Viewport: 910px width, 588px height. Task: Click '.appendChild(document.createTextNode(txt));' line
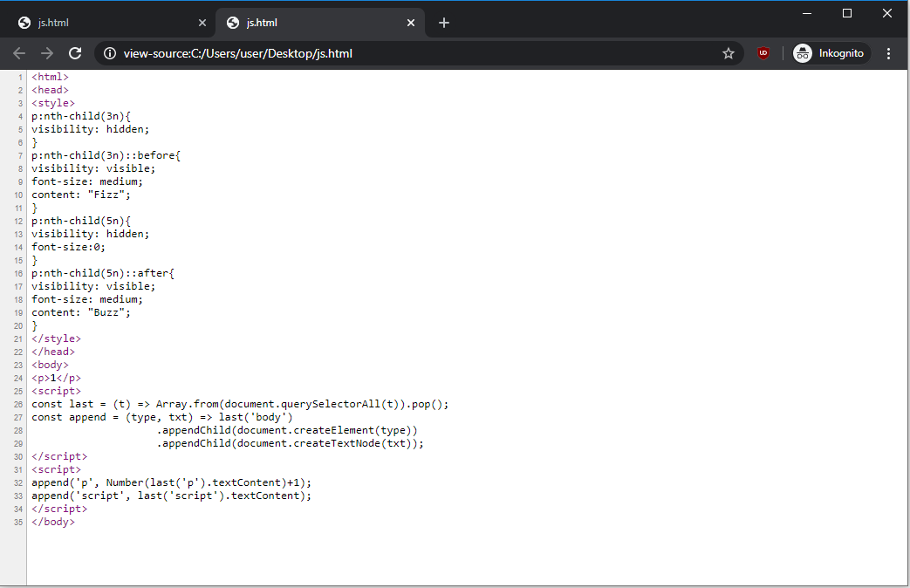291,443
